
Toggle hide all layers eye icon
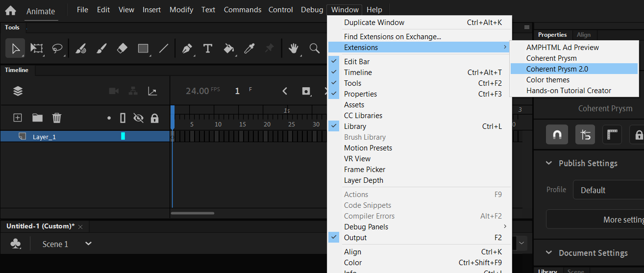coord(139,118)
